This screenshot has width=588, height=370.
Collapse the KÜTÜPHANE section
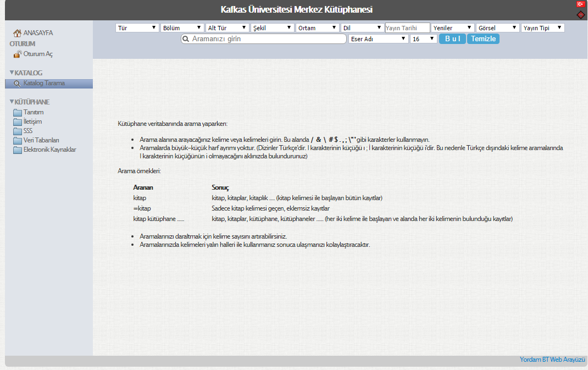(x=12, y=102)
